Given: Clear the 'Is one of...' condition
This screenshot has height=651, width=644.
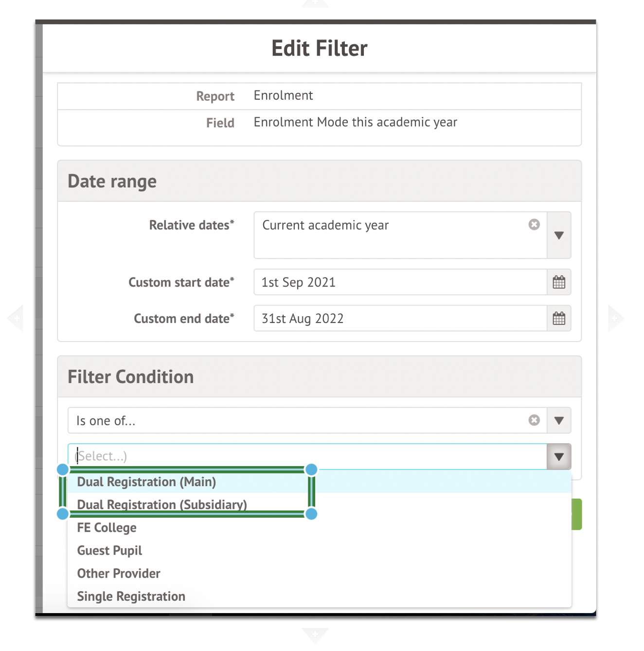Looking at the screenshot, I should (534, 420).
